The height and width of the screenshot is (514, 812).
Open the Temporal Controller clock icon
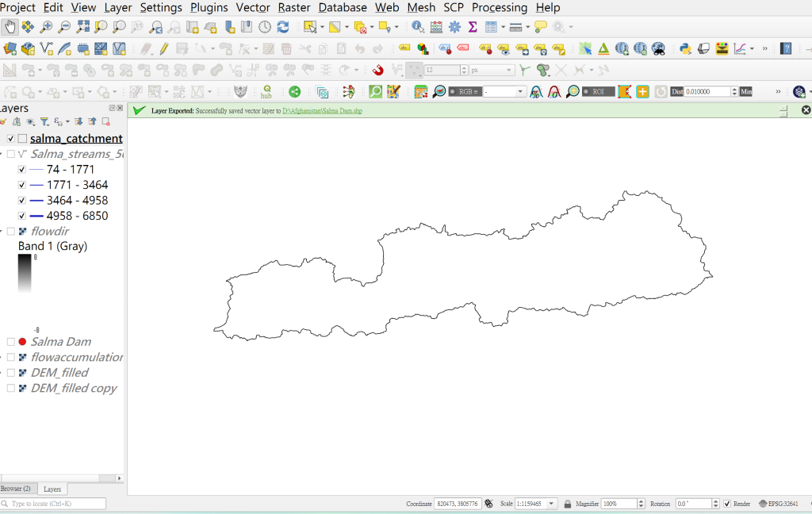[x=265, y=27]
